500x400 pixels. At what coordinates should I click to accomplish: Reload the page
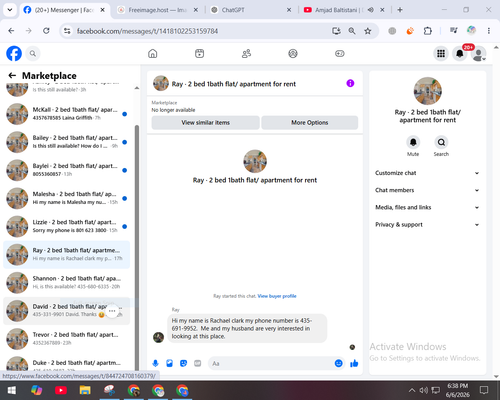46,31
